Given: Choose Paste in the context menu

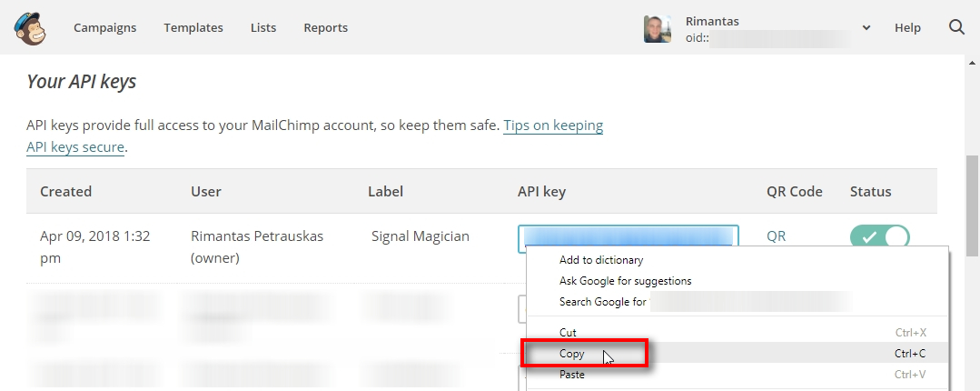Looking at the screenshot, I should 572,375.
